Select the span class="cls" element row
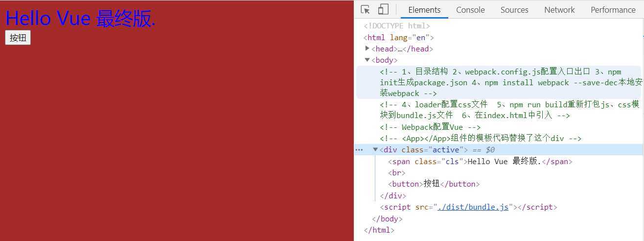This screenshot has height=241, width=644. [x=480, y=162]
